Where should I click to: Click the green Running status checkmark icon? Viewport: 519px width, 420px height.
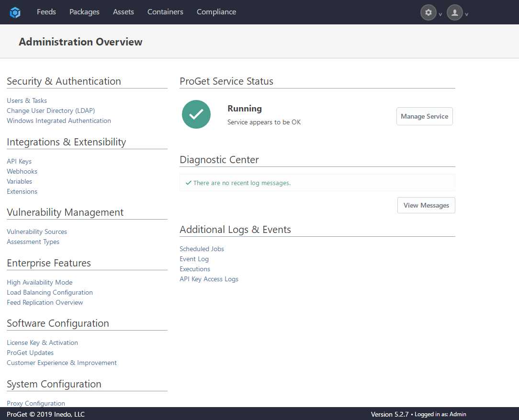[x=196, y=114]
